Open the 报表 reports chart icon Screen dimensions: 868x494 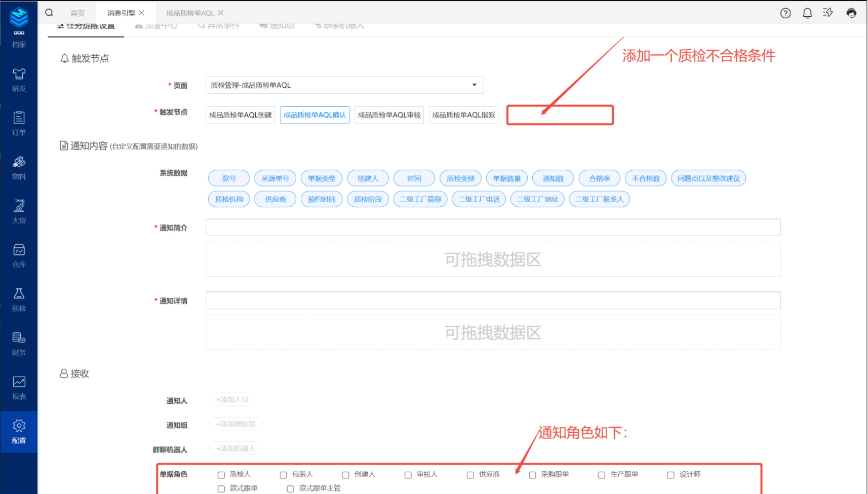click(x=19, y=388)
